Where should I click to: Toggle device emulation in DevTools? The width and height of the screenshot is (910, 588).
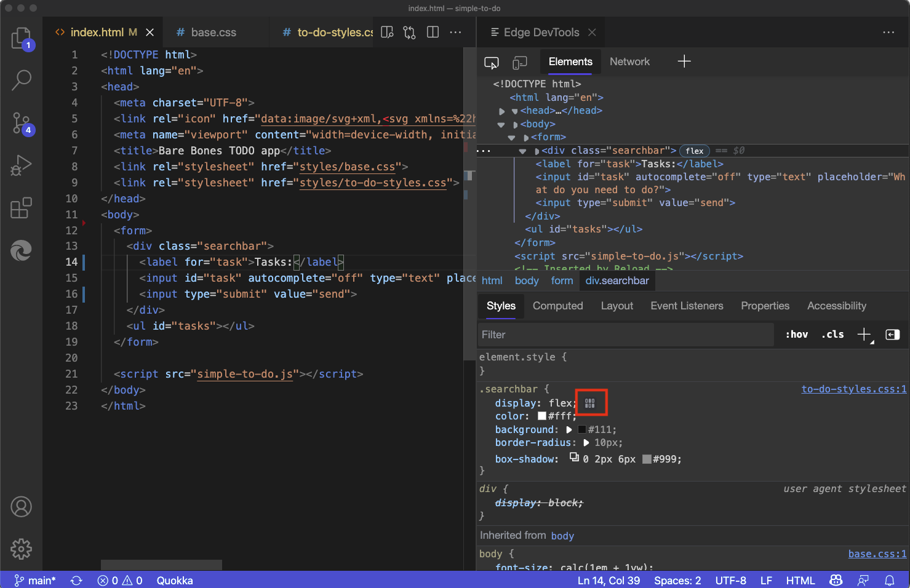coord(520,62)
